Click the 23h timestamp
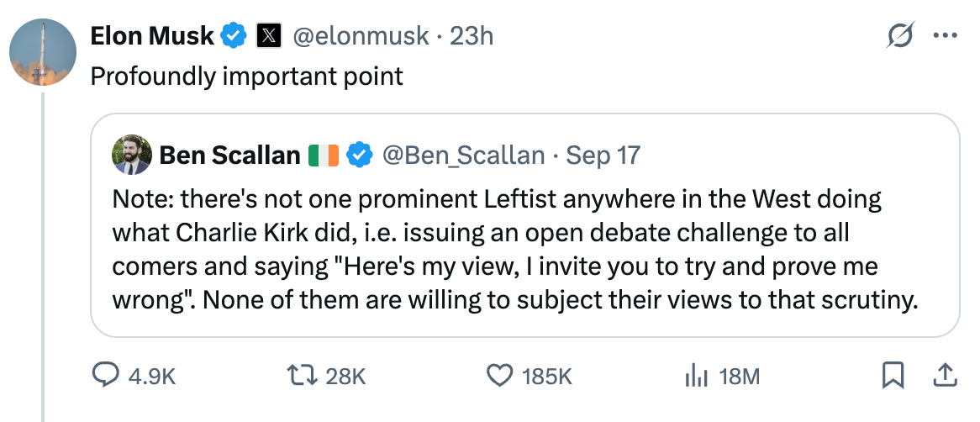This screenshot has width=980, height=422. (x=472, y=36)
